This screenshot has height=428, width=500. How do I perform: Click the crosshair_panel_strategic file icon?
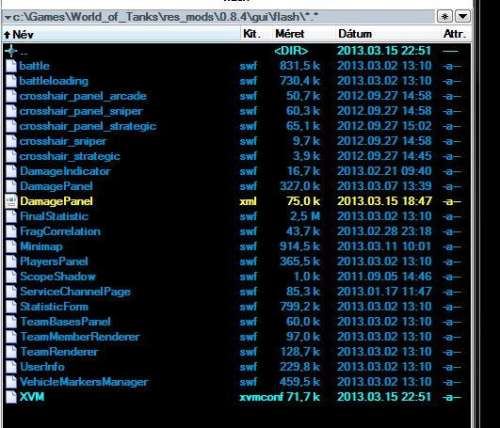point(11,126)
